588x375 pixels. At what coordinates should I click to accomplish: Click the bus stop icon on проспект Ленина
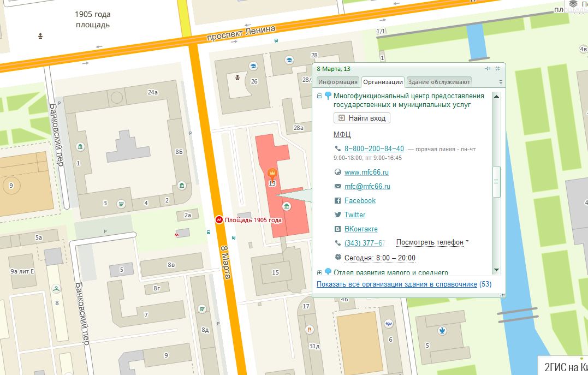point(276,40)
